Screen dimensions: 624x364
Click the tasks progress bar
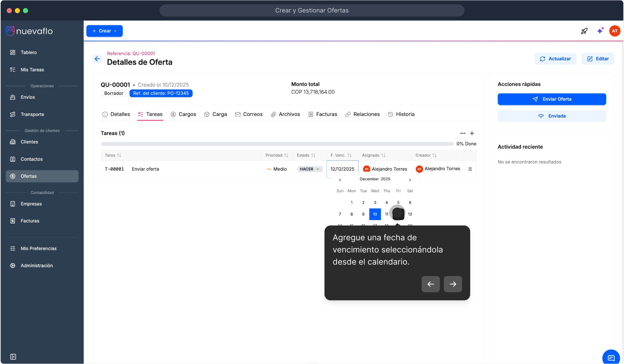[277, 144]
